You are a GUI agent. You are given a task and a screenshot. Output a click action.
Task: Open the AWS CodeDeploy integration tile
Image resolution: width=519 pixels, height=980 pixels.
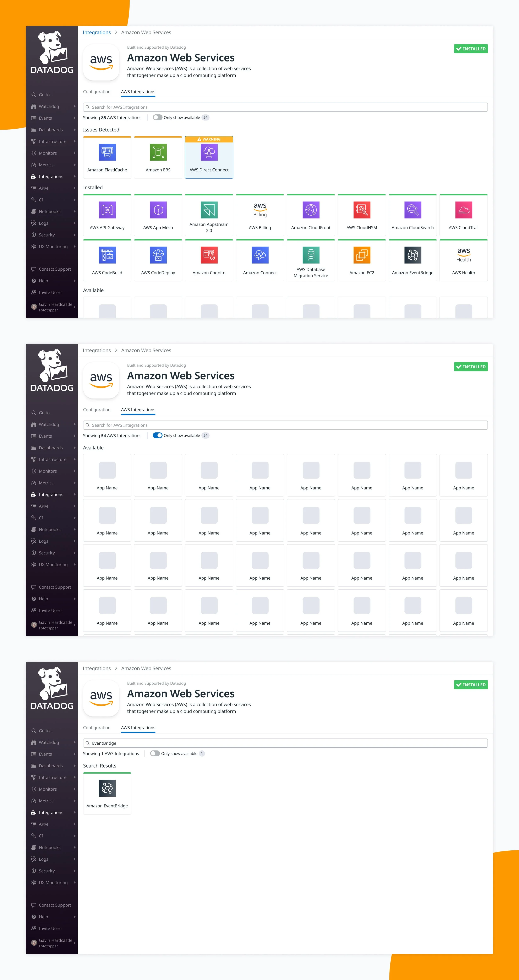click(x=158, y=261)
